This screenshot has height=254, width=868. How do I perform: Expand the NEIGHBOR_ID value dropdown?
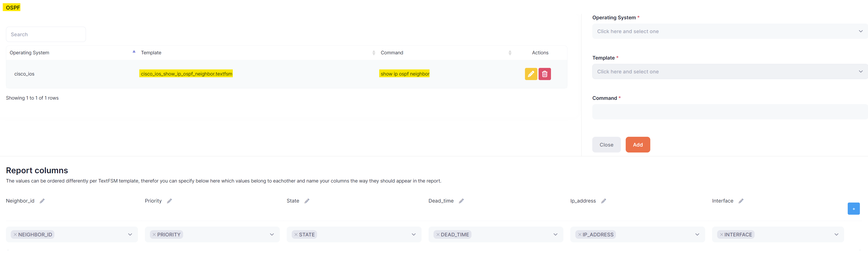pyautogui.click(x=130, y=234)
